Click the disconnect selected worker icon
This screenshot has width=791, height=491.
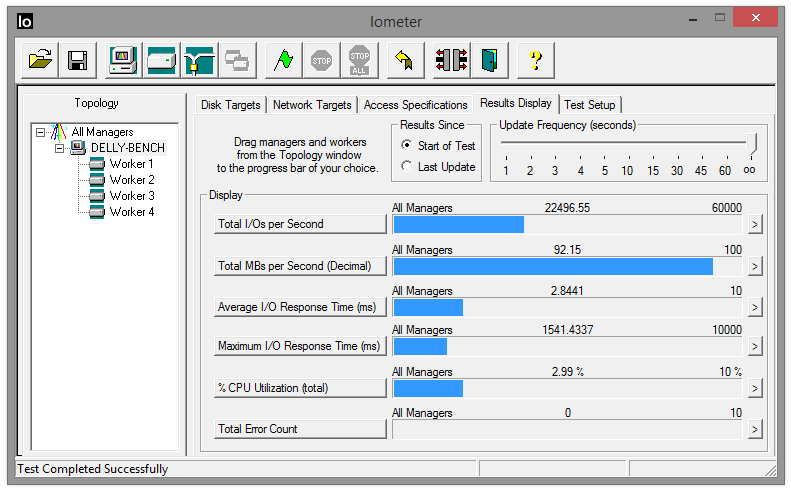tap(451, 60)
